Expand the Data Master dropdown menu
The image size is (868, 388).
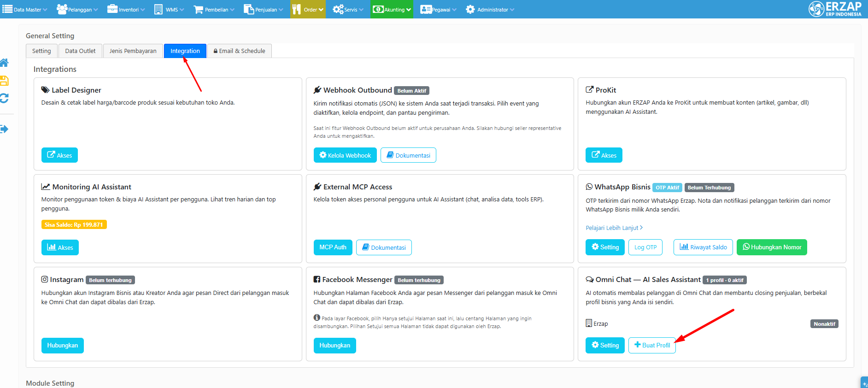(25, 9)
